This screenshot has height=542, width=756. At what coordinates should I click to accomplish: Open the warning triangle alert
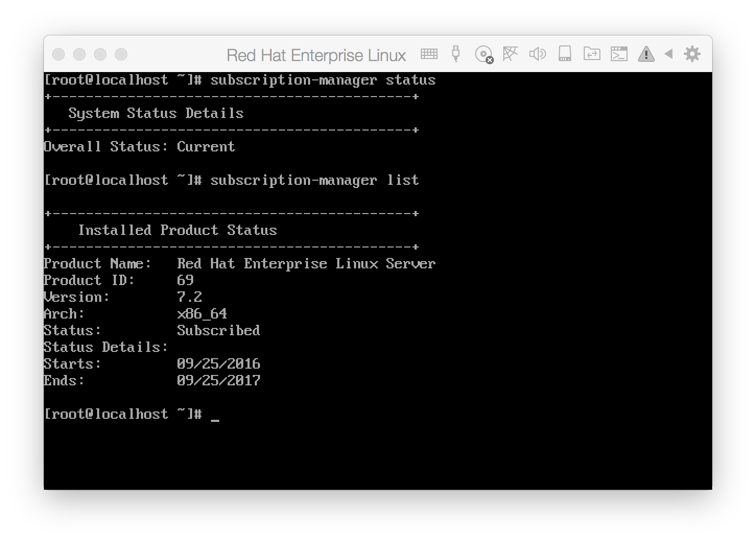pyautogui.click(x=646, y=54)
